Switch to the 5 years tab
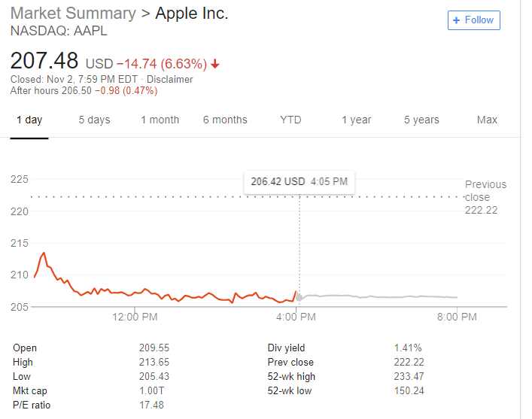The height and width of the screenshot is (419, 532). click(421, 120)
